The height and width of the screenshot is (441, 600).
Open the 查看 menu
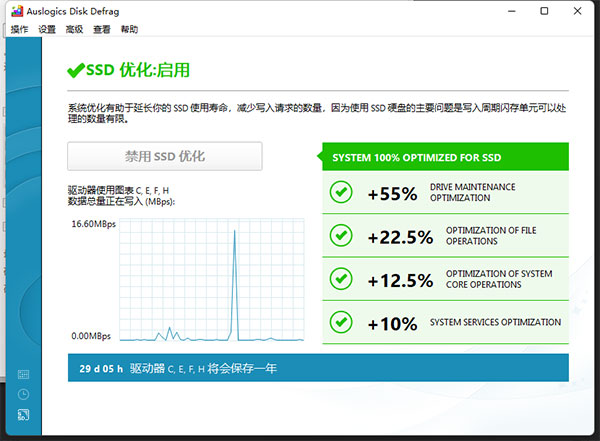[x=102, y=30]
